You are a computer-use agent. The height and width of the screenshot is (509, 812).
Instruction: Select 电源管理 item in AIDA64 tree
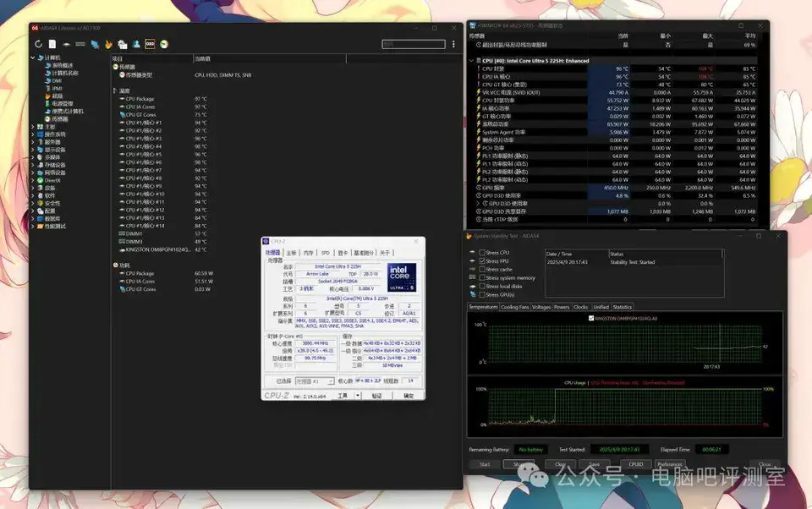58,103
